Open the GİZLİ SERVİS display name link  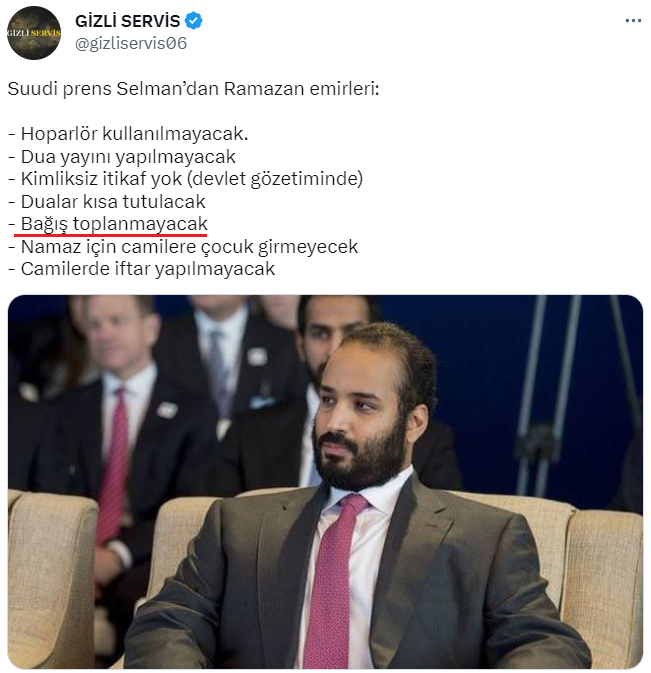[x=127, y=21]
